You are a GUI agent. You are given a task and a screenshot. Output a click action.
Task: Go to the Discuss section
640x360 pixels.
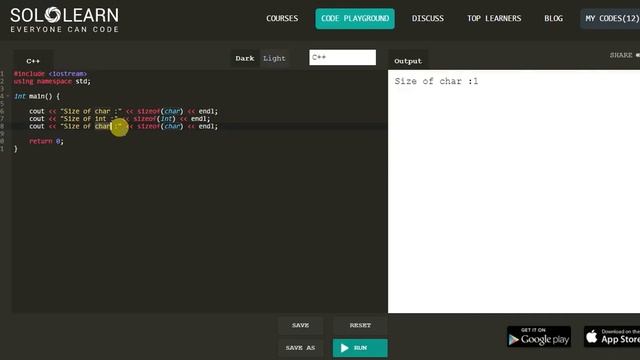[x=427, y=18]
